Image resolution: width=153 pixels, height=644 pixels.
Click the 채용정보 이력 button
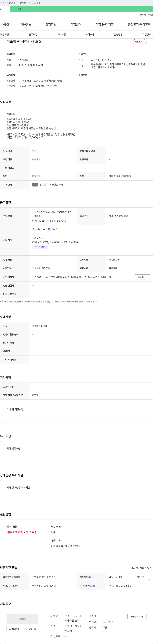coord(137,617)
